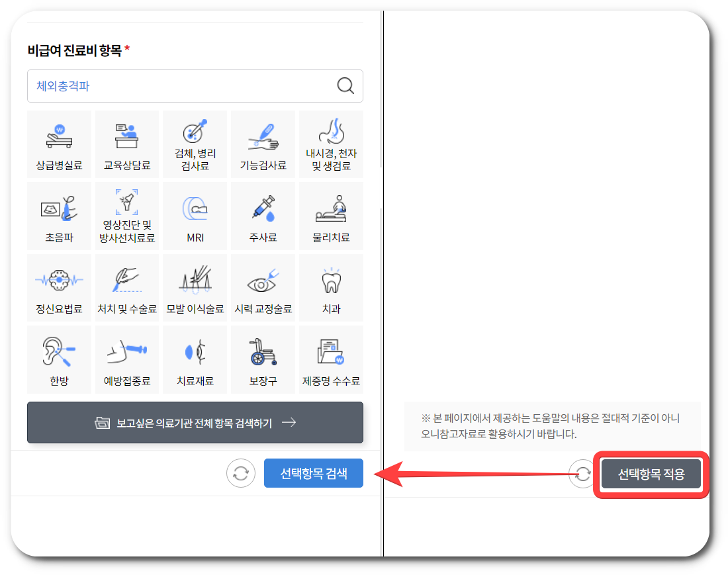This screenshot has width=728, height=575.
Task: Select the 초음파 ultrasound category icon
Action: (x=59, y=216)
